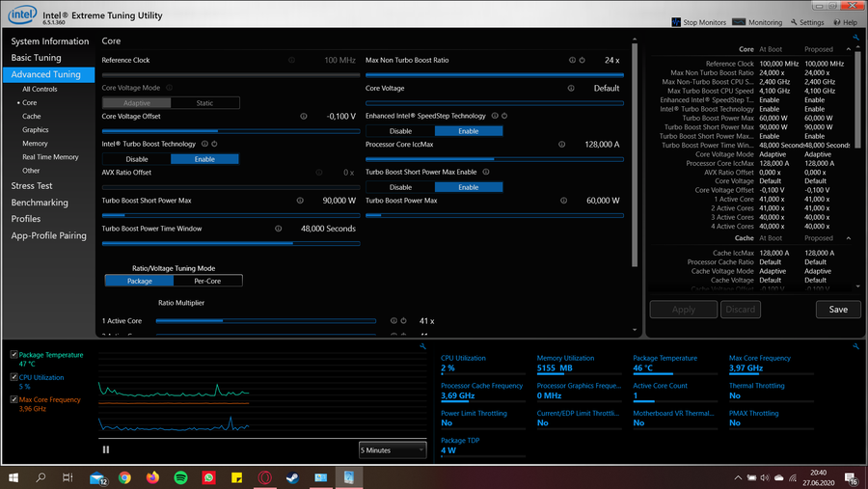Click info icon for Enhanced Intel SpeedStep Technology
Image resolution: width=868 pixels, height=489 pixels.
[x=495, y=116]
